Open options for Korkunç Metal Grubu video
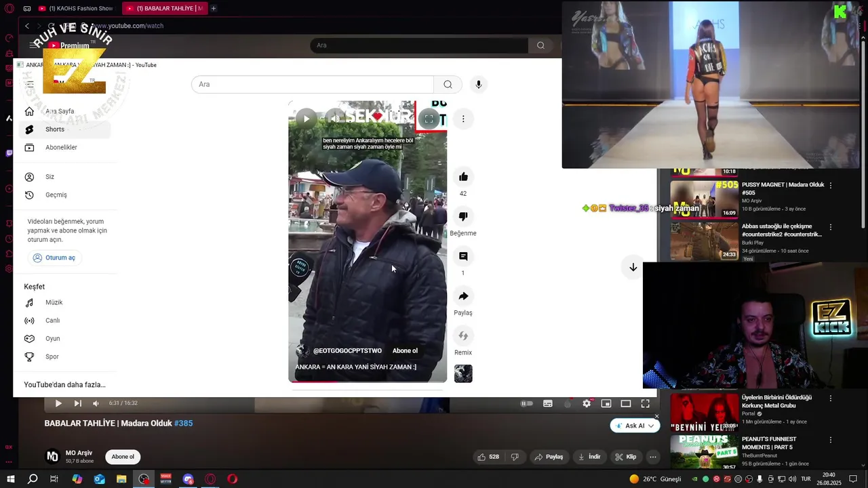This screenshot has width=868, height=488. pos(831,399)
